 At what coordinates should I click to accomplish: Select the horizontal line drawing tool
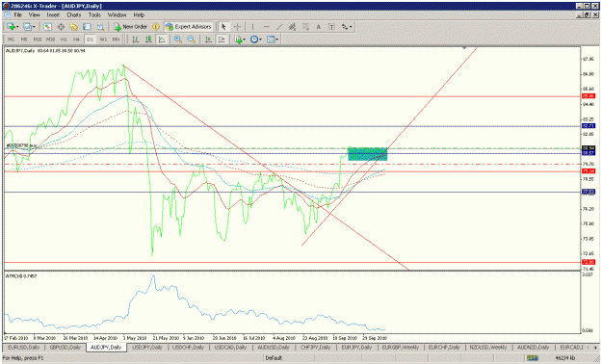266,27
